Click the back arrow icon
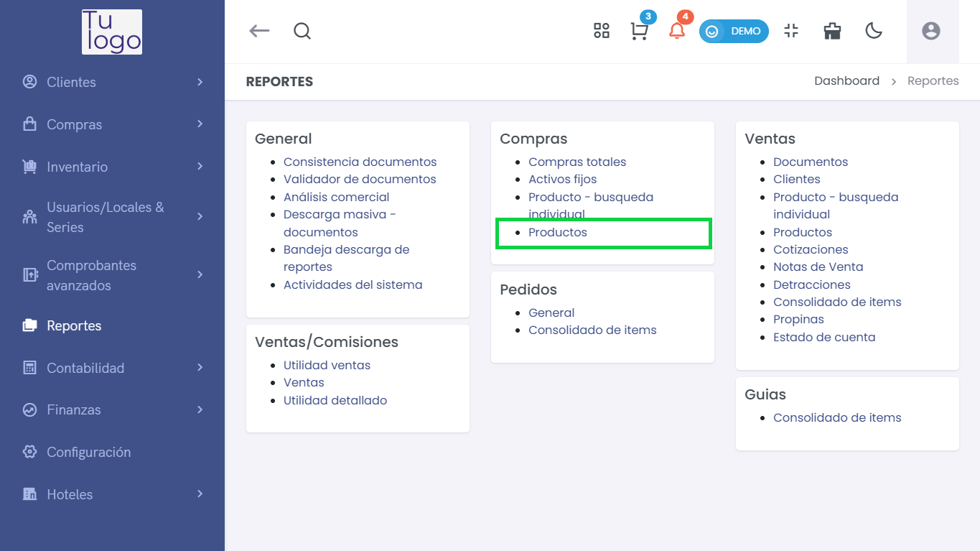Viewport: 980px width, 551px height. click(x=259, y=31)
